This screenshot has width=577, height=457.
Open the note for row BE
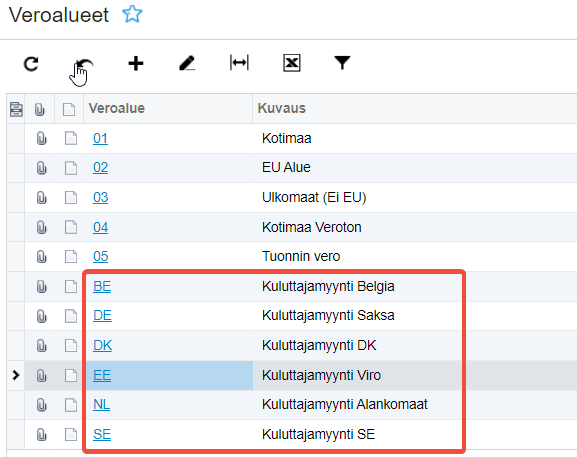(x=71, y=286)
